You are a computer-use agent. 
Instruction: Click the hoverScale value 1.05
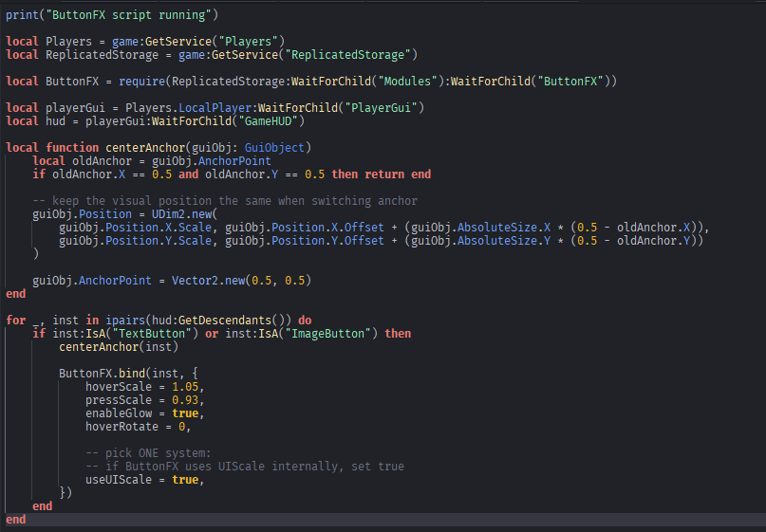coord(189,387)
